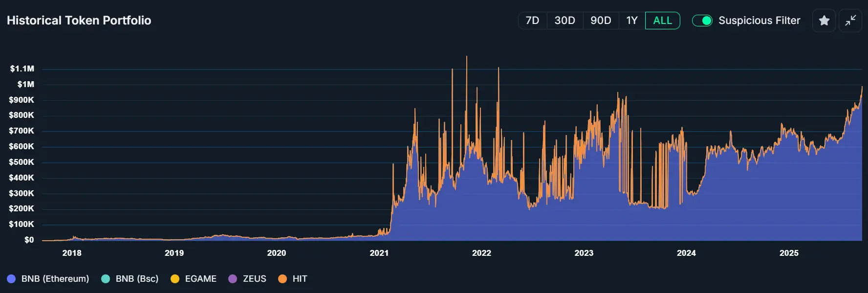This screenshot has height=293, width=868.
Task: Click the 2024 label on the x-axis
Action: tap(686, 253)
